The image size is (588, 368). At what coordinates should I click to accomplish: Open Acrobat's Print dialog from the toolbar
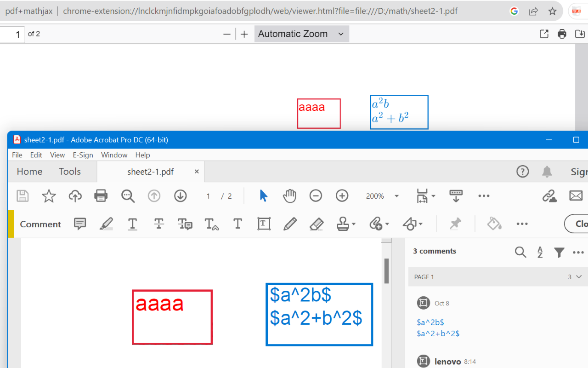(101, 195)
